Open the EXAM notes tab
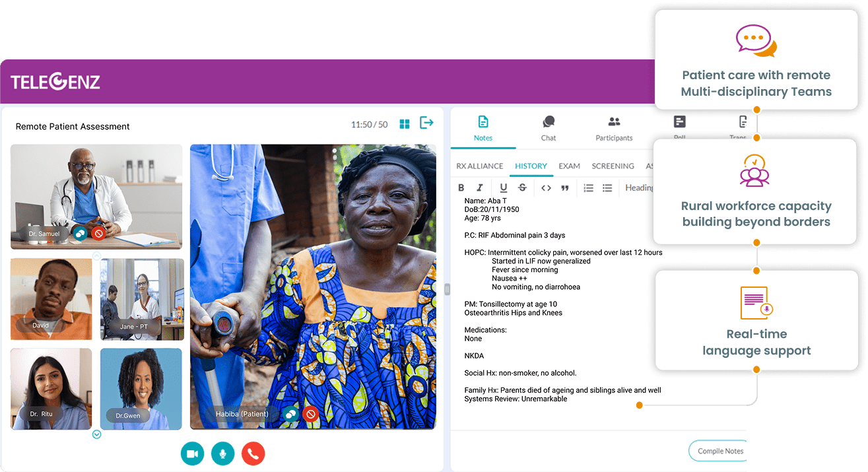 (x=569, y=166)
